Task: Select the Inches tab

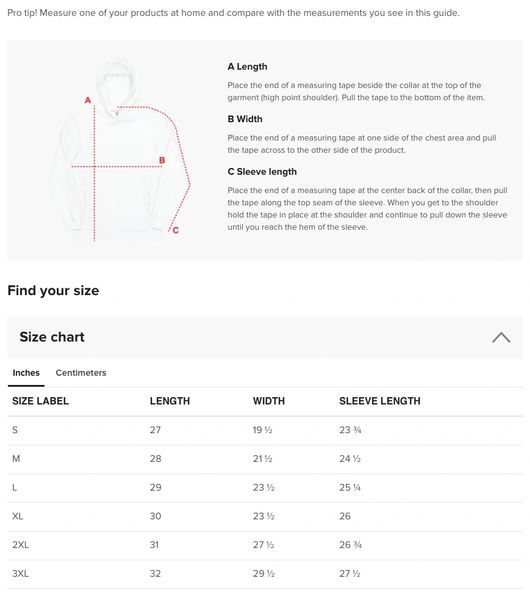Action: pos(26,373)
